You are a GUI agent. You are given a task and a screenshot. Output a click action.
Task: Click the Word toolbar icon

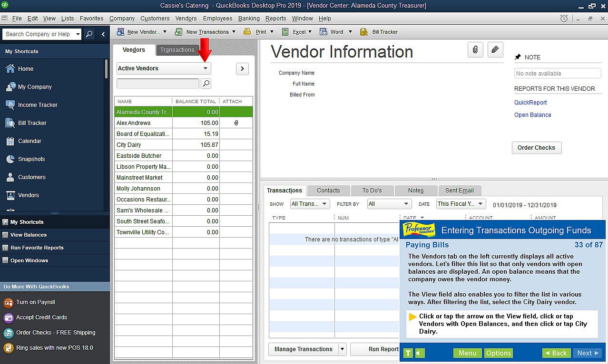coord(324,32)
